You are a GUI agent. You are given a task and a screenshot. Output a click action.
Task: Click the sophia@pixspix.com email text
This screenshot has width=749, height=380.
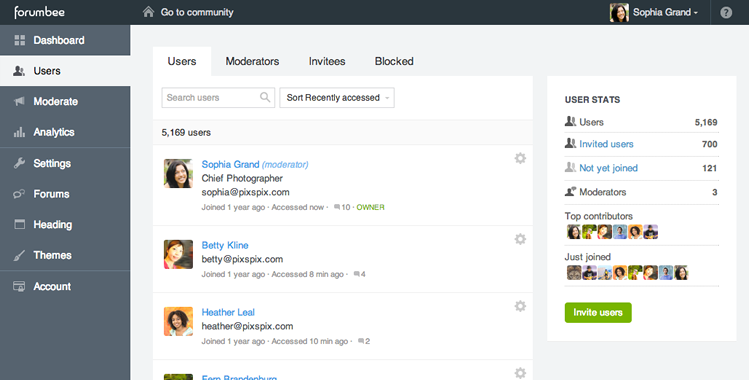246,192
